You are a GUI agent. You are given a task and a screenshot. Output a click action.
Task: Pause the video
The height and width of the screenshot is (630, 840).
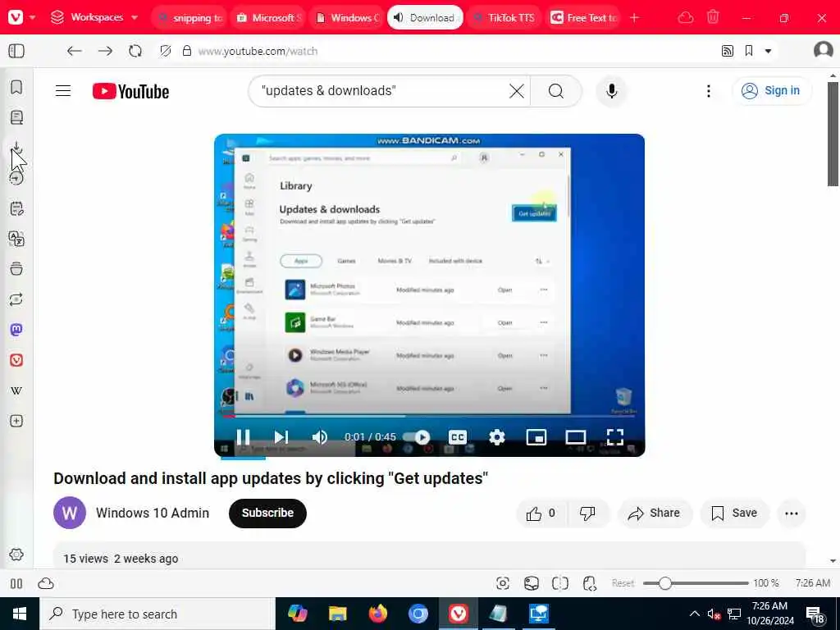[243, 437]
